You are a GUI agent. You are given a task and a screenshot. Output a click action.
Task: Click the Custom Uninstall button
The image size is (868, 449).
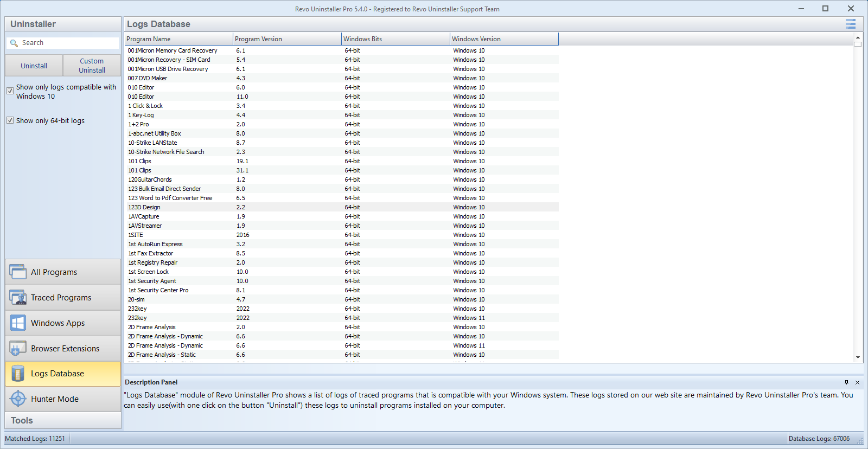pyautogui.click(x=92, y=66)
